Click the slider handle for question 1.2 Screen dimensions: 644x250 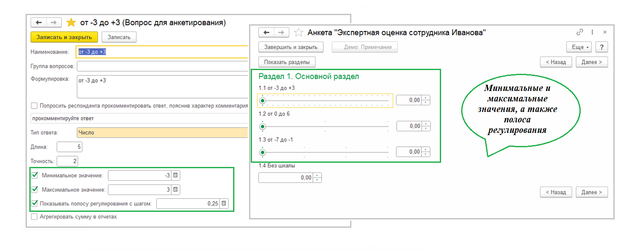pyautogui.click(x=263, y=126)
